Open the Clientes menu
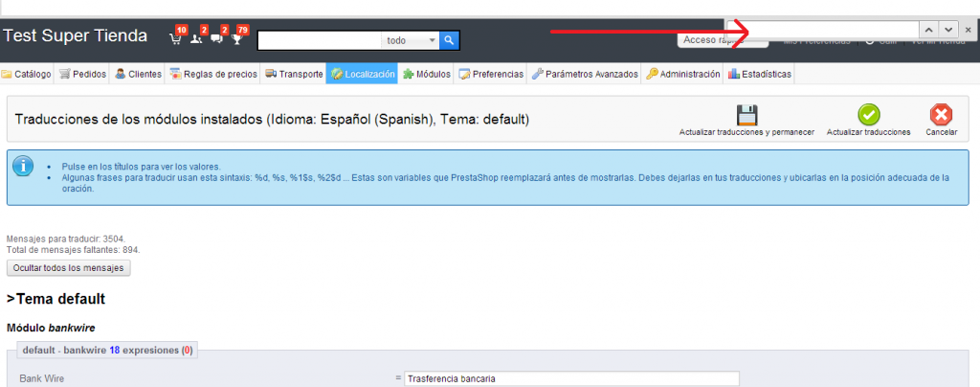Image resolution: width=980 pixels, height=387 pixels. tap(138, 74)
